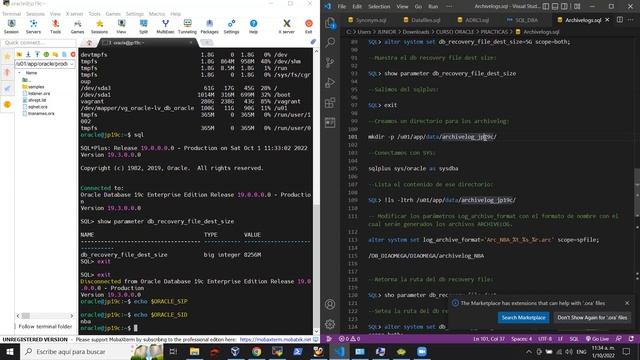This screenshot has height=360, width=640.
Task: Click Ln 101, Col 37 in status bar
Action: [x=489, y=339]
